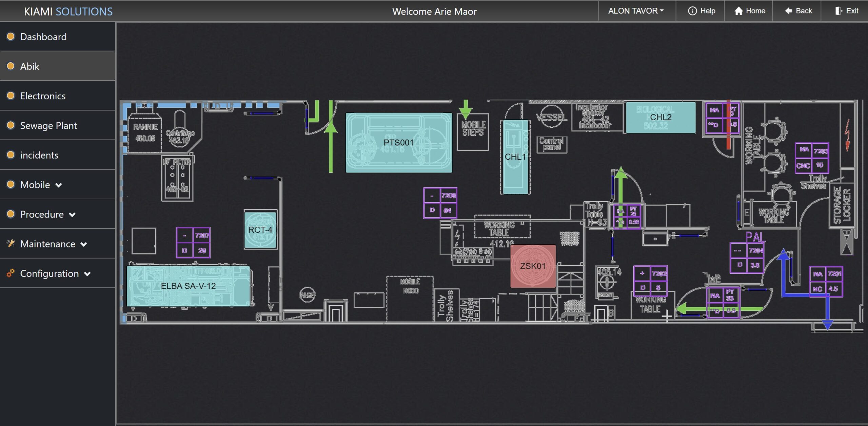The height and width of the screenshot is (426, 868).
Task: Click the Maintenance wrench icon
Action: pyautogui.click(x=11, y=243)
